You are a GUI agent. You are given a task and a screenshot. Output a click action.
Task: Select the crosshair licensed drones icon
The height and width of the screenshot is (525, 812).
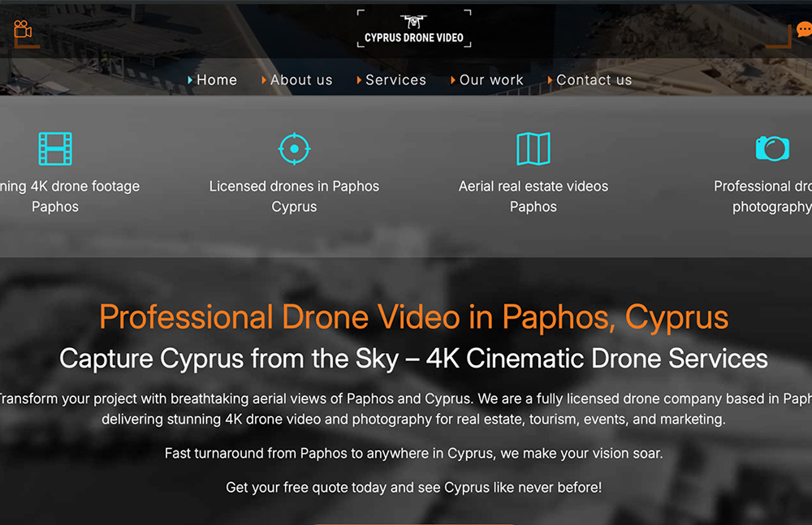tap(294, 148)
